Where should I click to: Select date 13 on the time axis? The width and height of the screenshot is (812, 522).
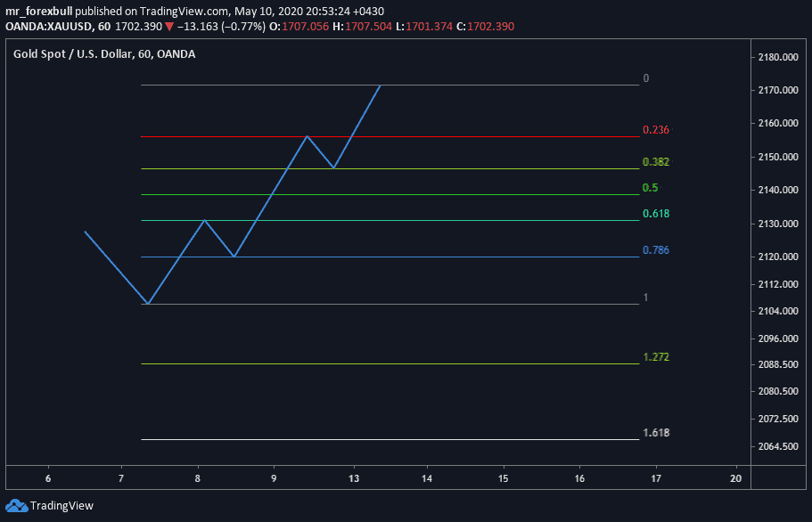pos(354,478)
